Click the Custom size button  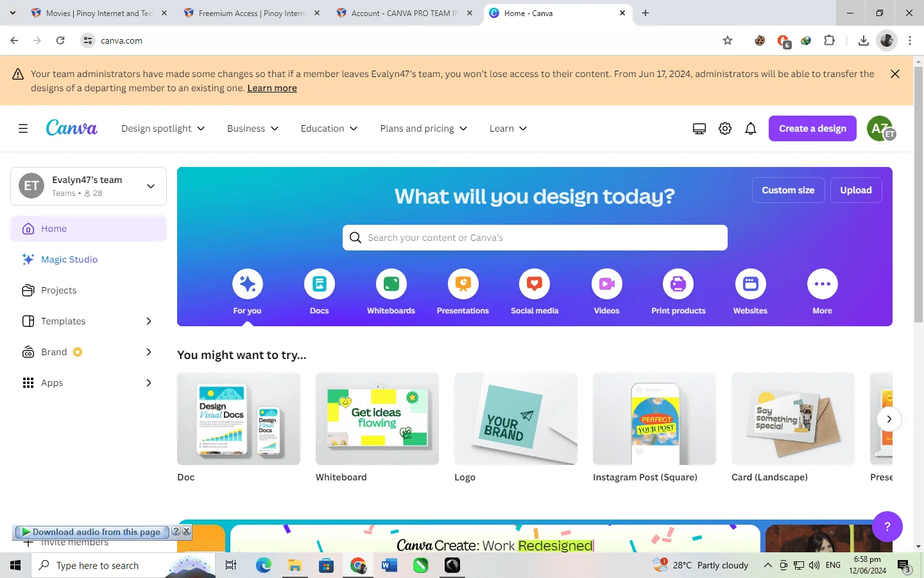point(788,190)
